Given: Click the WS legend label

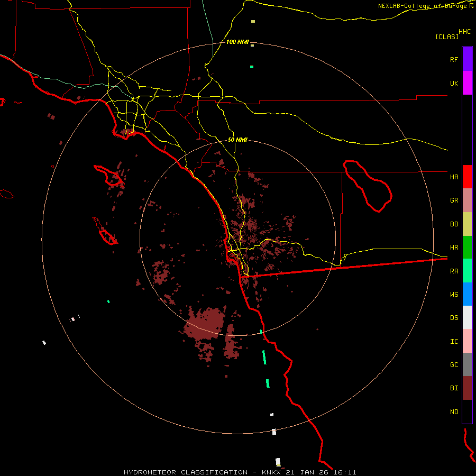Looking at the screenshot, I should pyautogui.click(x=454, y=294).
